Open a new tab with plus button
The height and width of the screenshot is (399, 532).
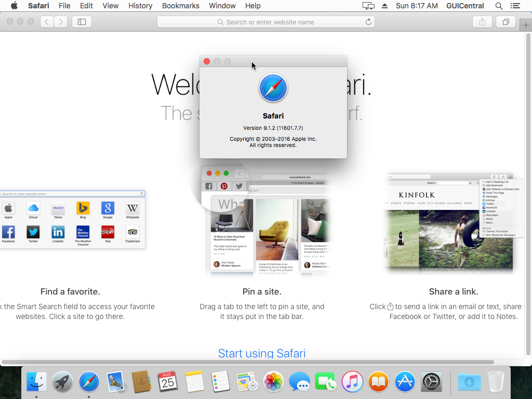[x=526, y=25]
